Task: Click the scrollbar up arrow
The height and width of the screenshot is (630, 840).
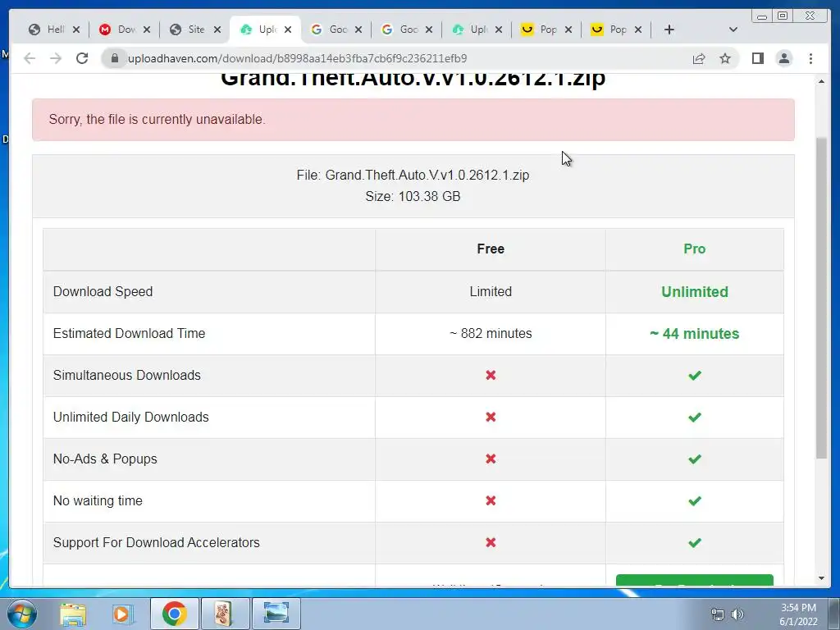Action: pyautogui.click(x=821, y=81)
